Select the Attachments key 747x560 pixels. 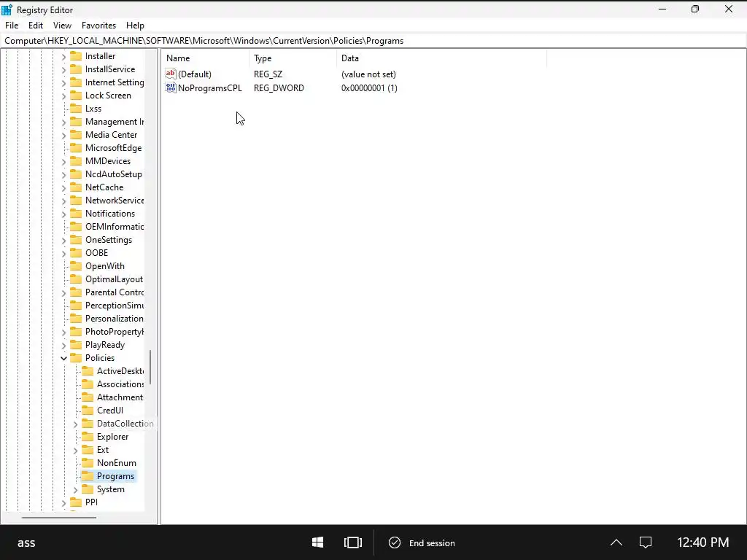[x=120, y=397]
